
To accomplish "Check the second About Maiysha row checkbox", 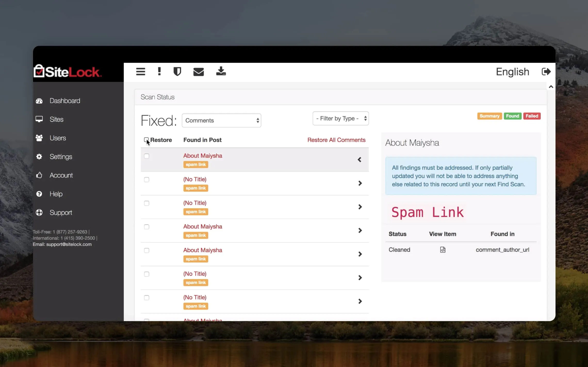I will pos(146,227).
